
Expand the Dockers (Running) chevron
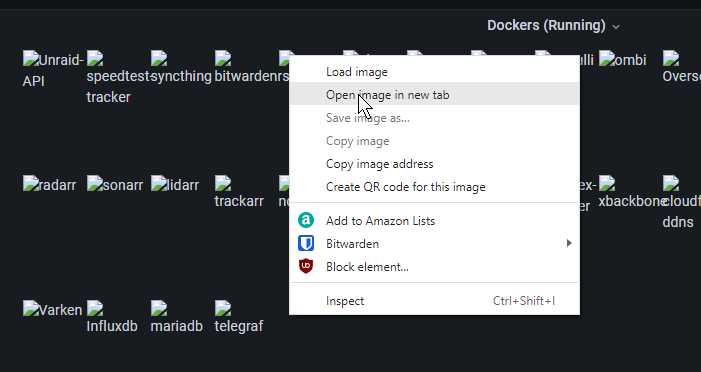pos(616,27)
